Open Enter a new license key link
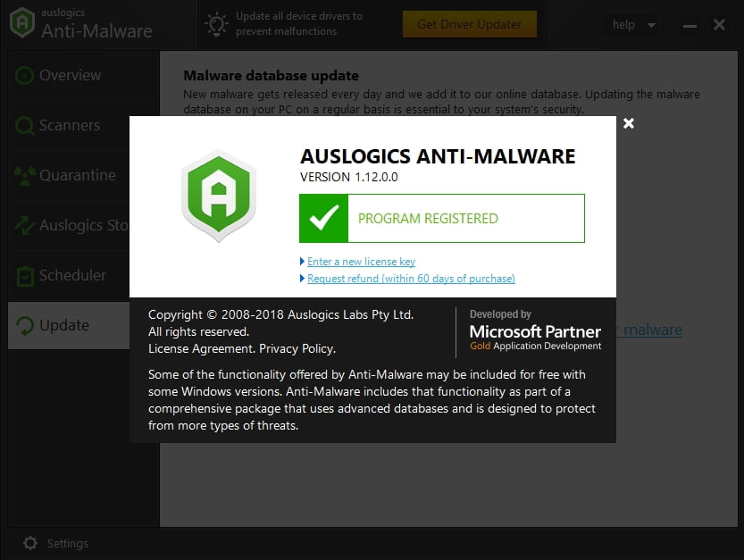Image resolution: width=744 pixels, height=560 pixels. point(361,262)
